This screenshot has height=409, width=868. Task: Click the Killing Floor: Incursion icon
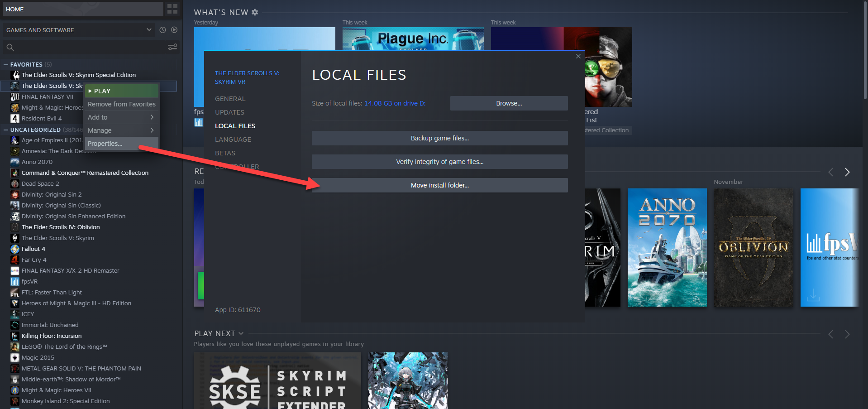15,336
